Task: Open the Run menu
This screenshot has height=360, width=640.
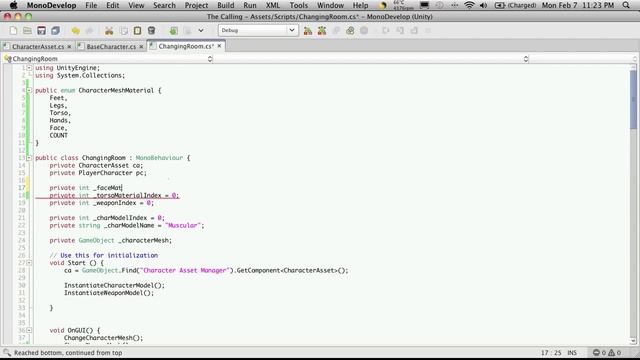Action: coord(250,5)
